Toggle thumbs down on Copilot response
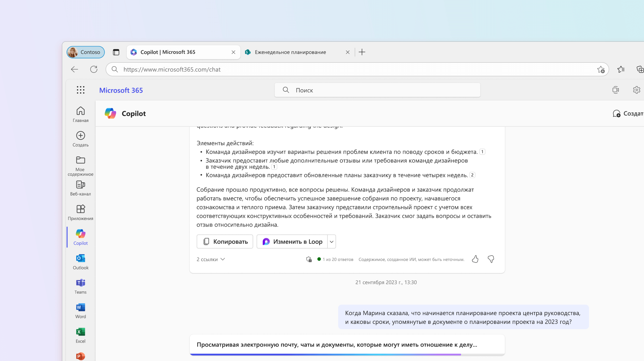 491,259
